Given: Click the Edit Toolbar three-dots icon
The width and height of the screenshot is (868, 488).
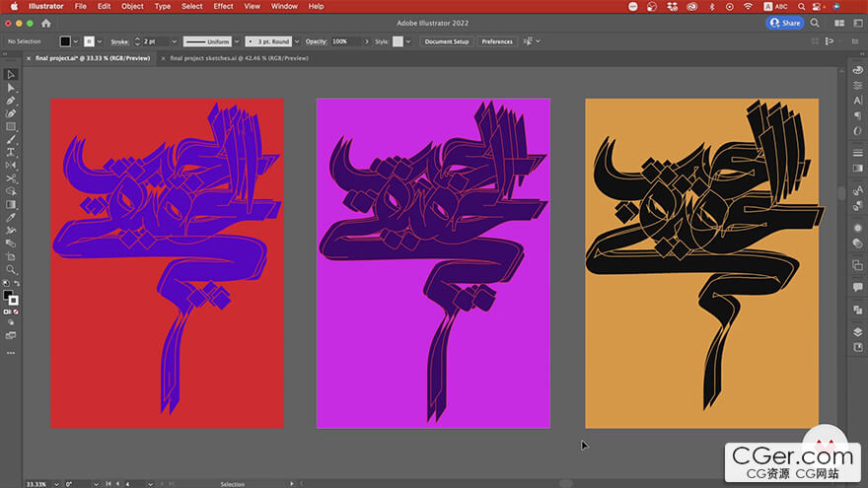Looking at the screenshot, I should tap(11, 353).
